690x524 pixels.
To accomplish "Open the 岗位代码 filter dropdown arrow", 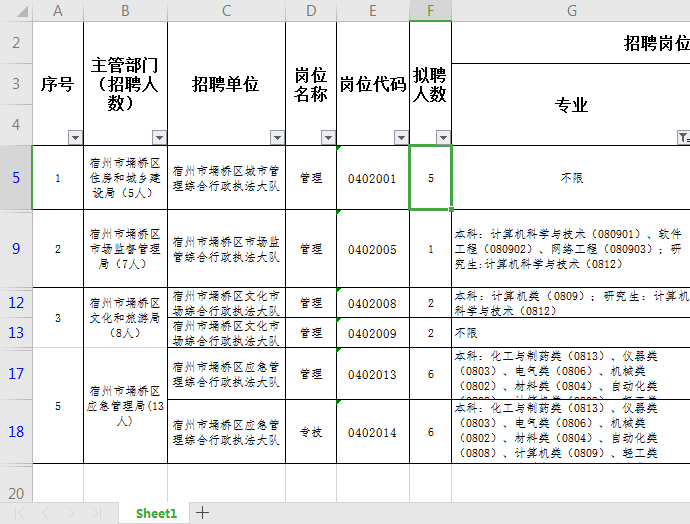I will (401, 137).
